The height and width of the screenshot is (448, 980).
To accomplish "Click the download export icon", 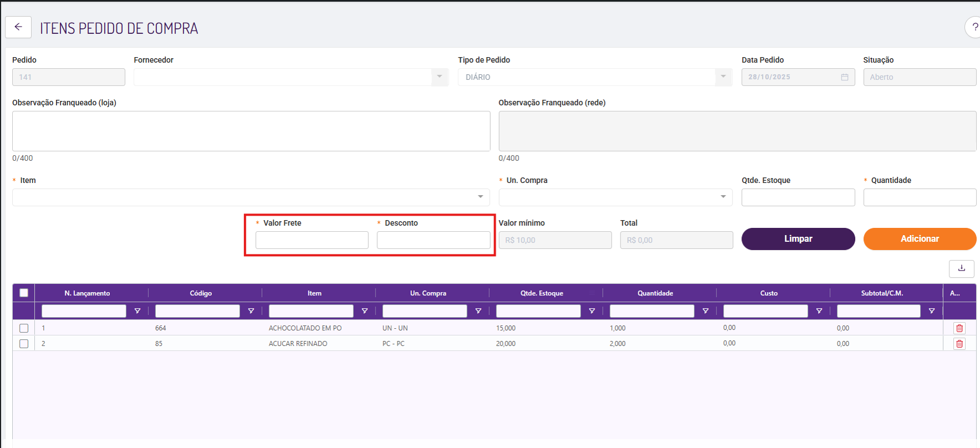I will 961,268.
